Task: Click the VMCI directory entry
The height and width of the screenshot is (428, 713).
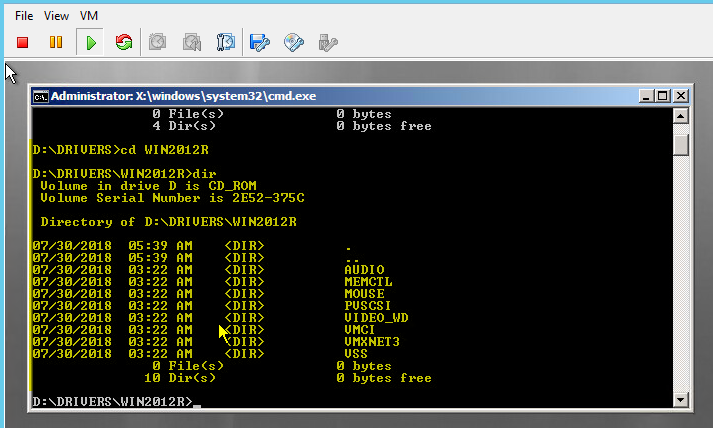Action: pos(360,330)
